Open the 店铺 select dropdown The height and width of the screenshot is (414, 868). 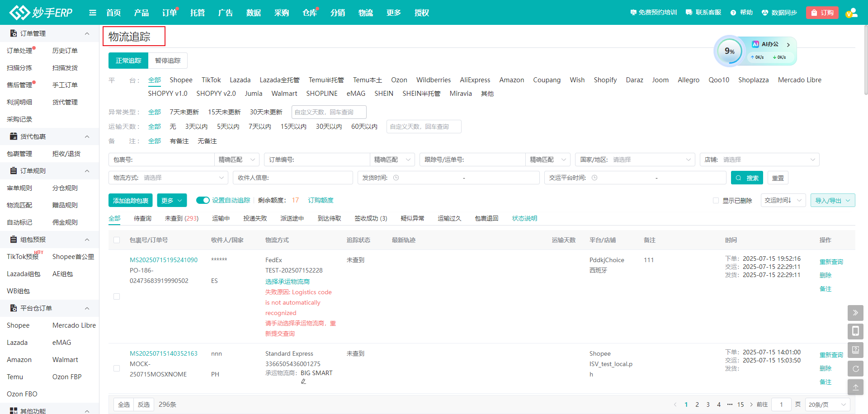tap(759, 160)
